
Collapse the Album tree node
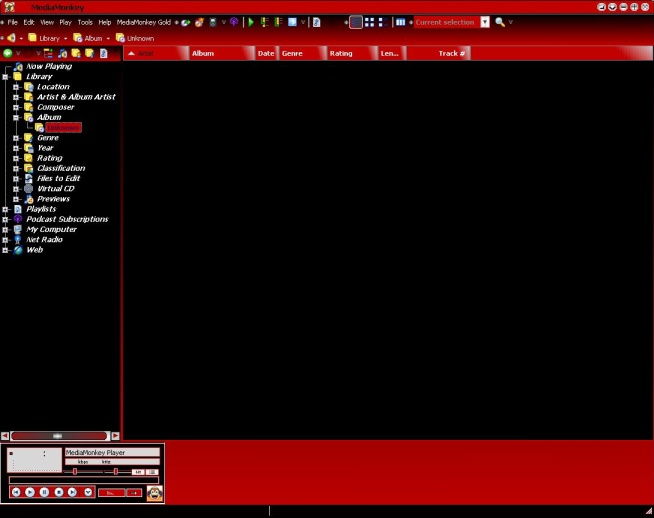pos(16,118)
